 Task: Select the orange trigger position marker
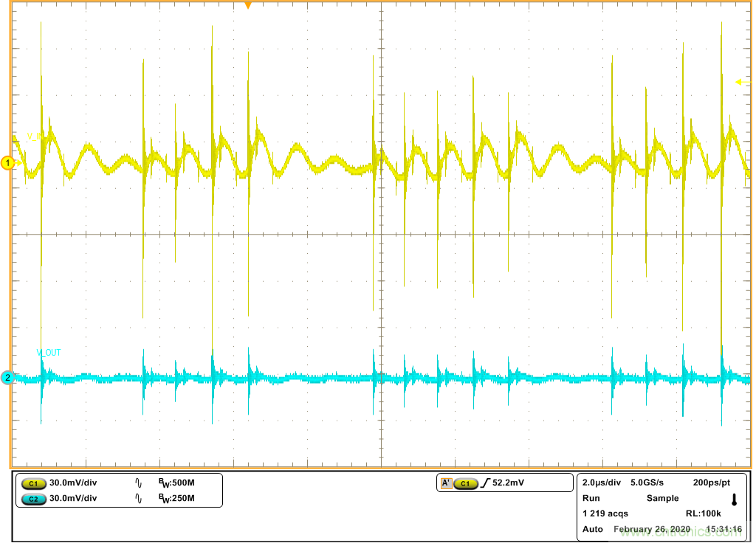pos(248,6)
